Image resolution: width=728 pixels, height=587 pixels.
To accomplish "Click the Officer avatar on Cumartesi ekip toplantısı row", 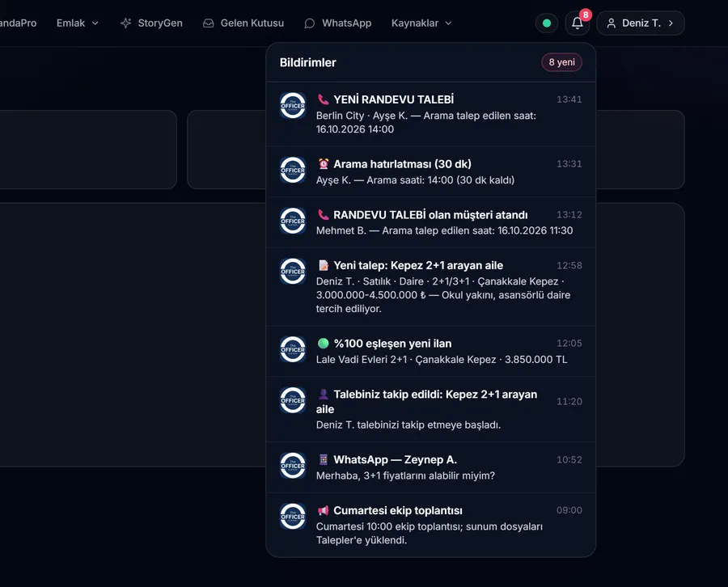I will (293, 516).
